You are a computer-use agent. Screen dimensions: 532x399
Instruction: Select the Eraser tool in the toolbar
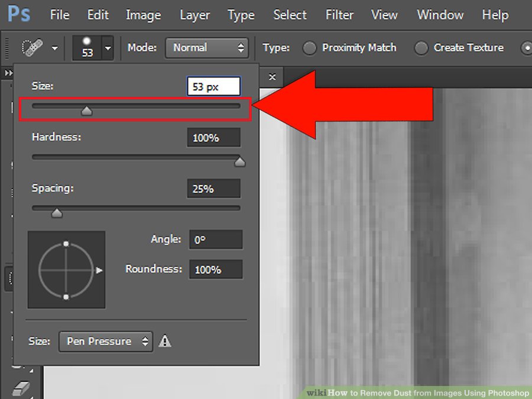[x=21, y=388]
